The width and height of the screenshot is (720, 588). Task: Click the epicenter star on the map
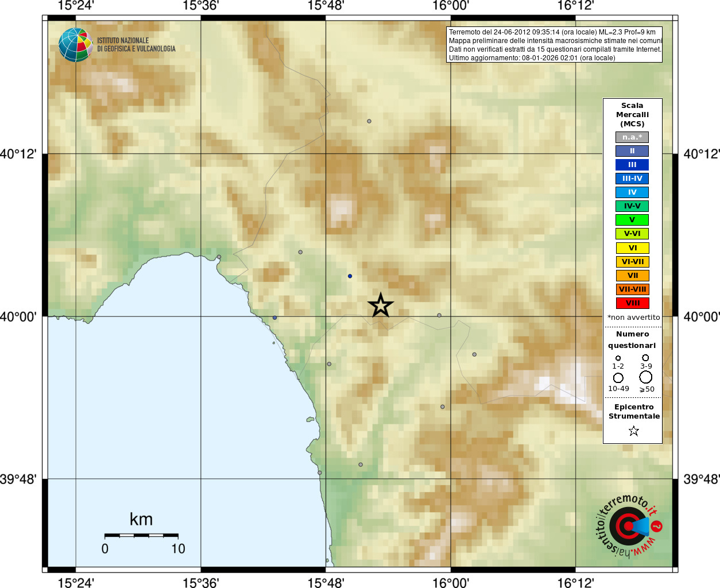(x=381, y=305)
